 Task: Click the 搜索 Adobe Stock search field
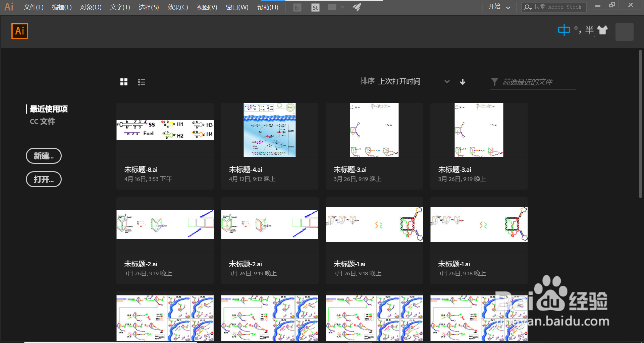(554, 7)
